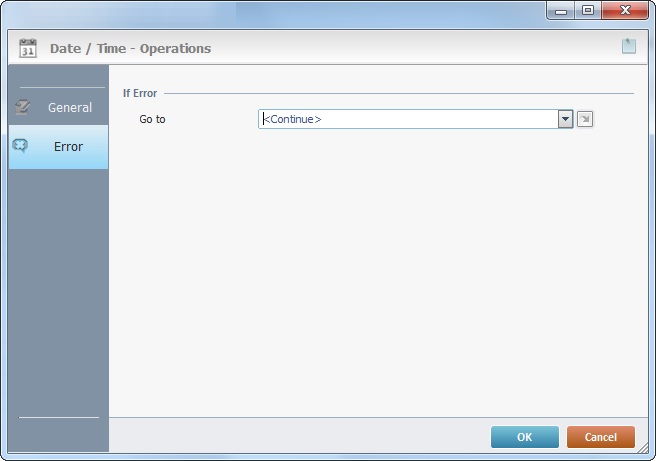Click the Go to field label
The width and height of the screenshot is (656, 461).
click(x=152, y=119)
